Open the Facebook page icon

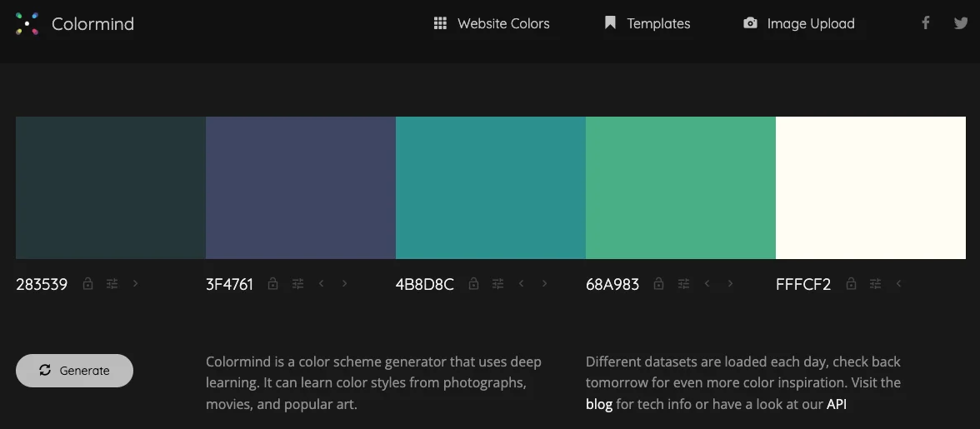pos(925,23)
